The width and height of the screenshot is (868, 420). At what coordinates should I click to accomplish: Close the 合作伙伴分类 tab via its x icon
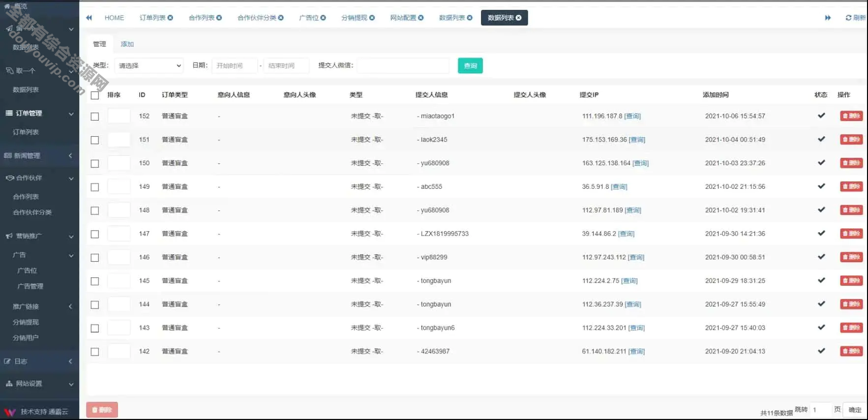(281, 18)
